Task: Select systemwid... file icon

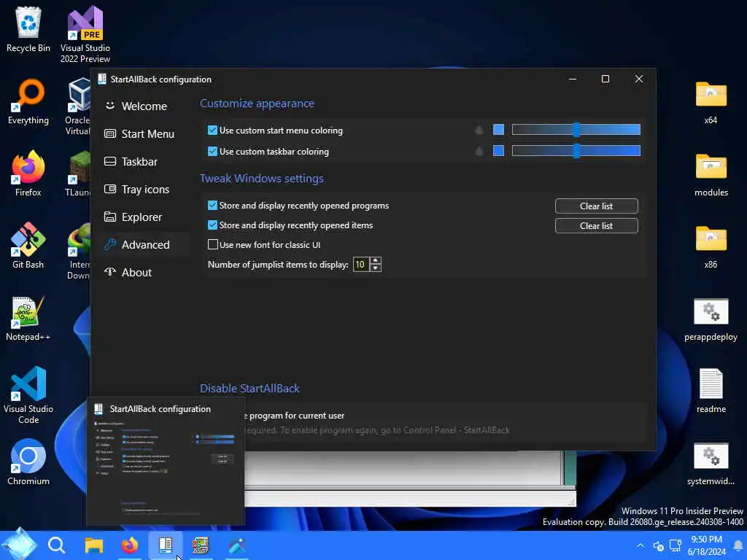Action: tap(711, 463)
